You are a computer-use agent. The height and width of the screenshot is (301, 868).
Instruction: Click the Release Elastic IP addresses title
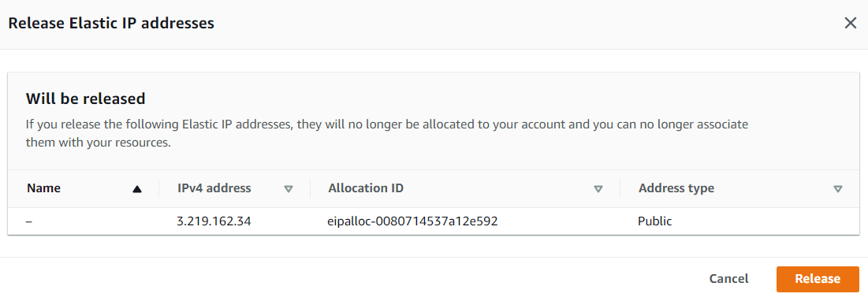(111, 23)
